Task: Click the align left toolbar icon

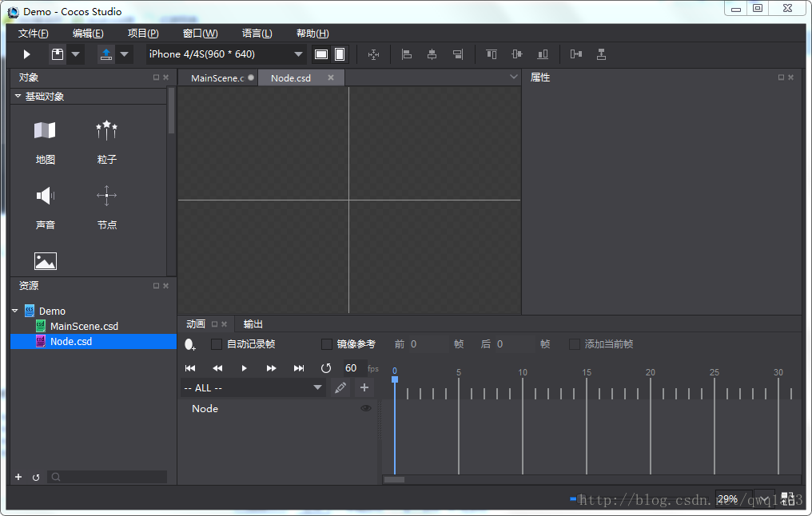Action: pos(407,54)
